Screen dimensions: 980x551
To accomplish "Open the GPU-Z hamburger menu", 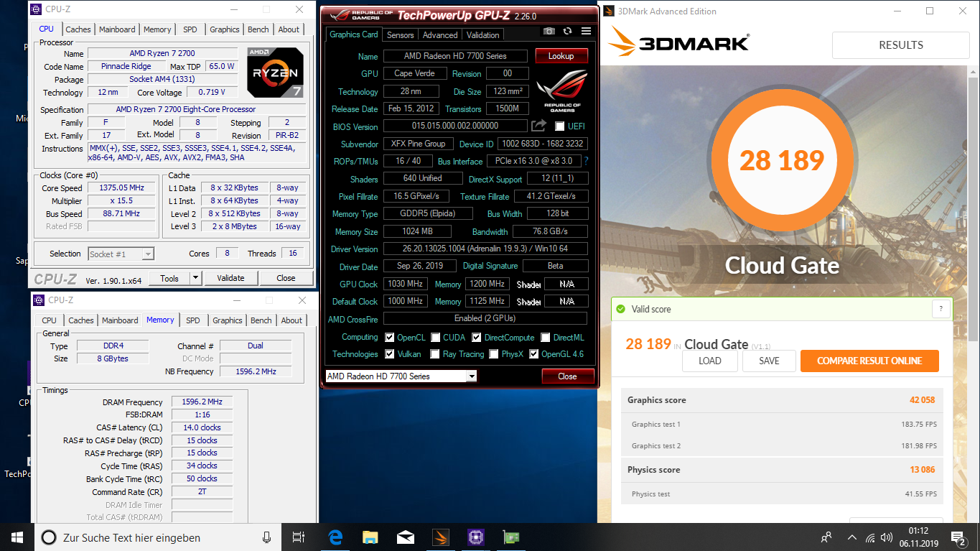I will (587, 31).
